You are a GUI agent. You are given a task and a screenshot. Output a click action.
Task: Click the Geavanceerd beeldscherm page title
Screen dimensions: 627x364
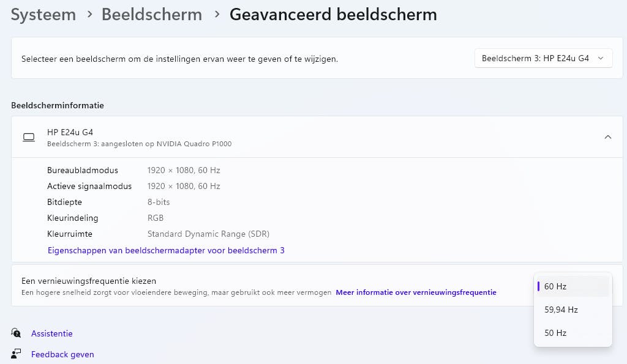click(333, 14)
